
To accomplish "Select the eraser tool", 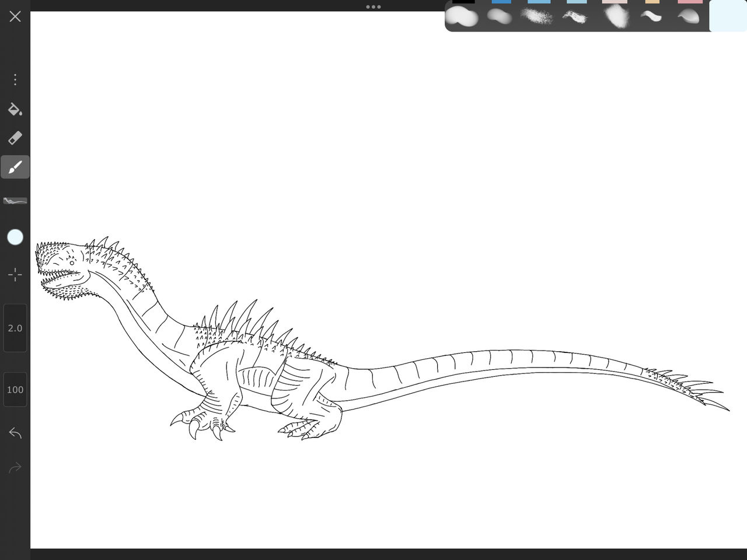I will click(15, 138).
